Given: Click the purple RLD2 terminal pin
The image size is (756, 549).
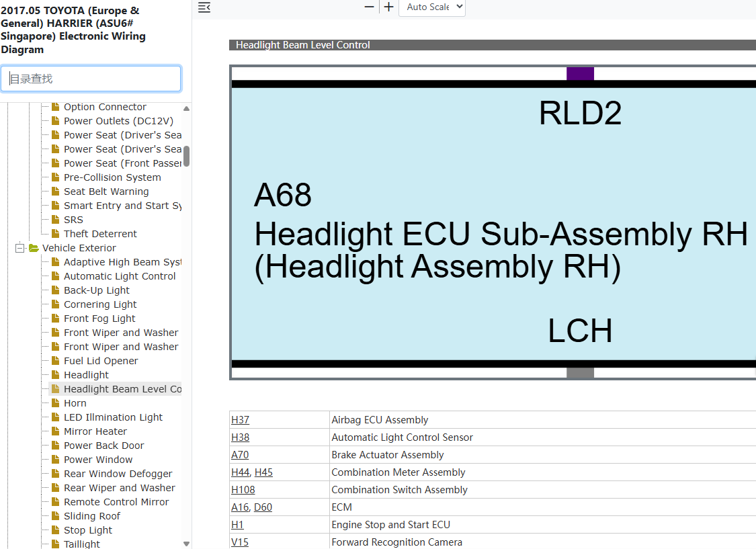Looking at the screenshot, I should click(580, 74).
